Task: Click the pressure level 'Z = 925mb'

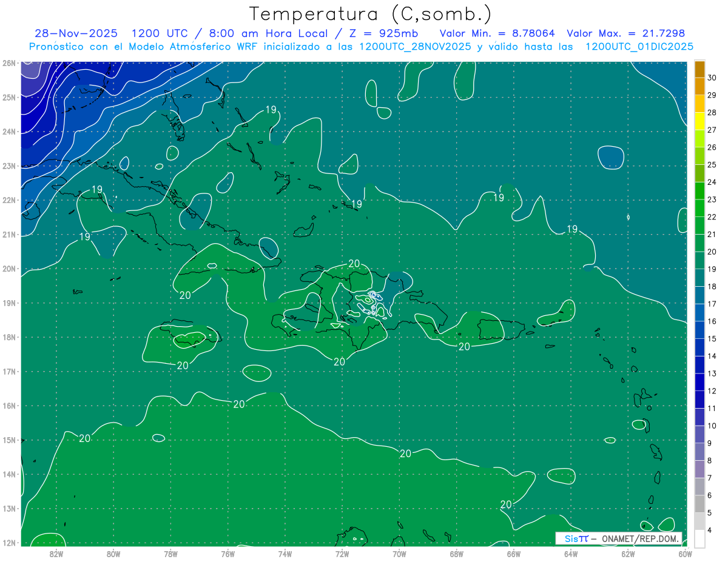Action: [385, 33]
